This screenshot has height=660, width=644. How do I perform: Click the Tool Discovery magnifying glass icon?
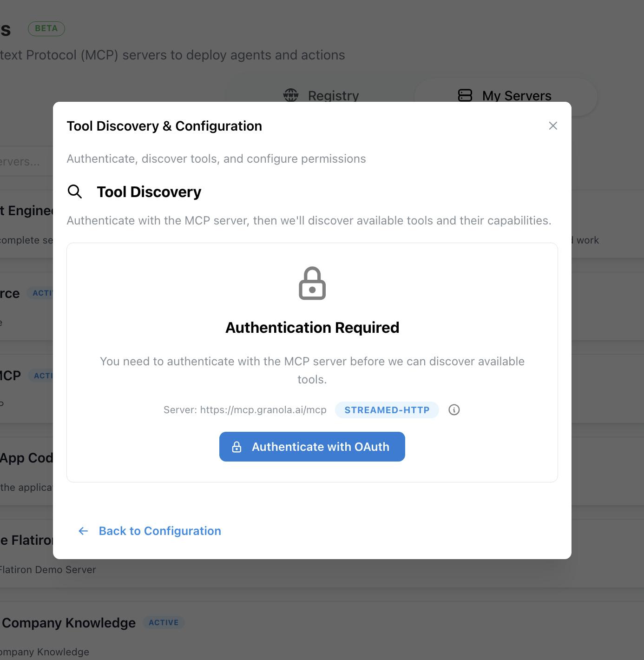pos(75,191)
